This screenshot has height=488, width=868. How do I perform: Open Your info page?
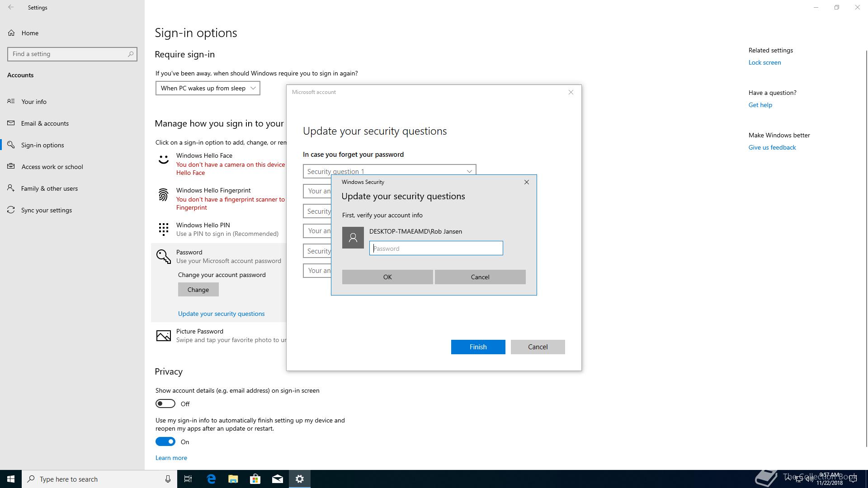point(34,102)
